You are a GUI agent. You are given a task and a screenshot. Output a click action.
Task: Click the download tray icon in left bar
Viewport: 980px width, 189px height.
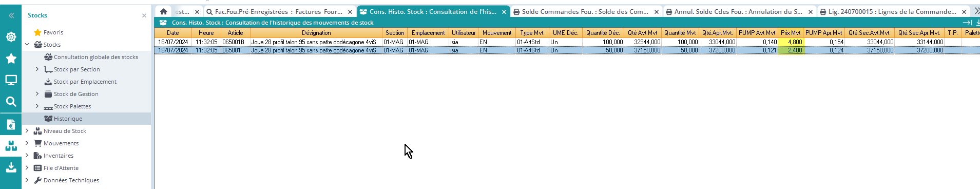pos(11,167)
